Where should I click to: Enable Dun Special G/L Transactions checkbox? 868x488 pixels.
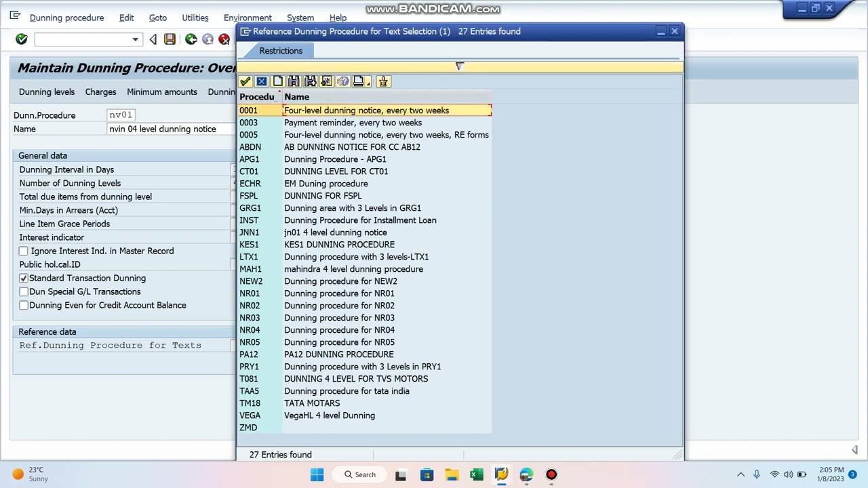(x=24, y=291)
